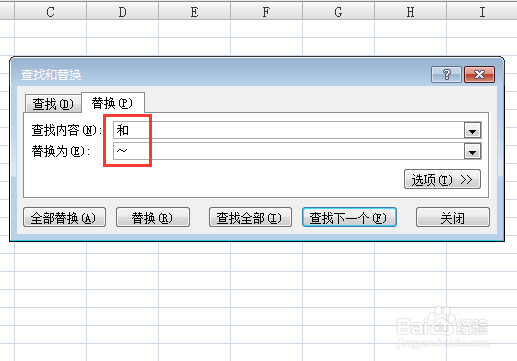This screenshot has width=517, height=361.
Task: Click the 全部替换 button
Action: [64, 217]
